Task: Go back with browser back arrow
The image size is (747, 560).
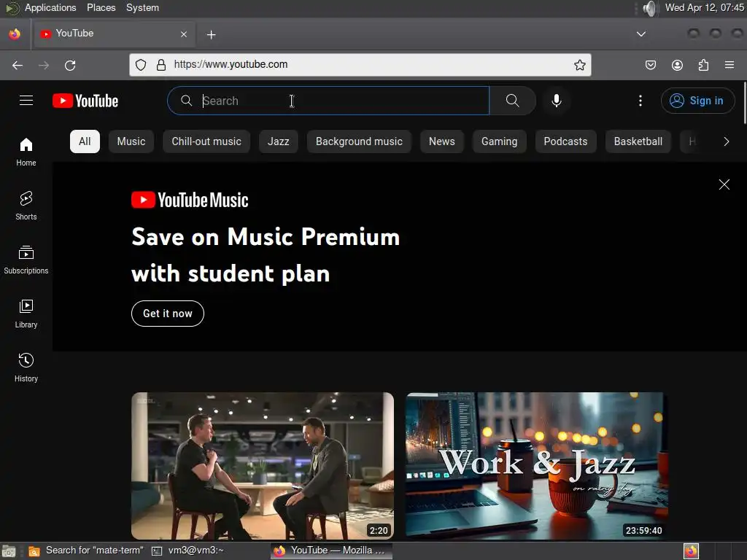Action: [x=18, y=65]
